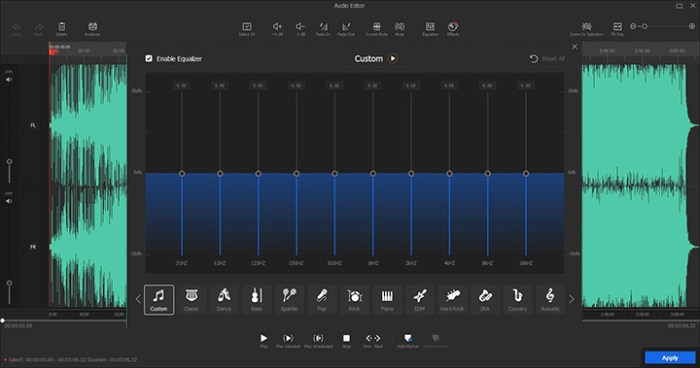
Task: Click Zoom In Selection icon
Action: pyautogui.click(x=587, y=27)
